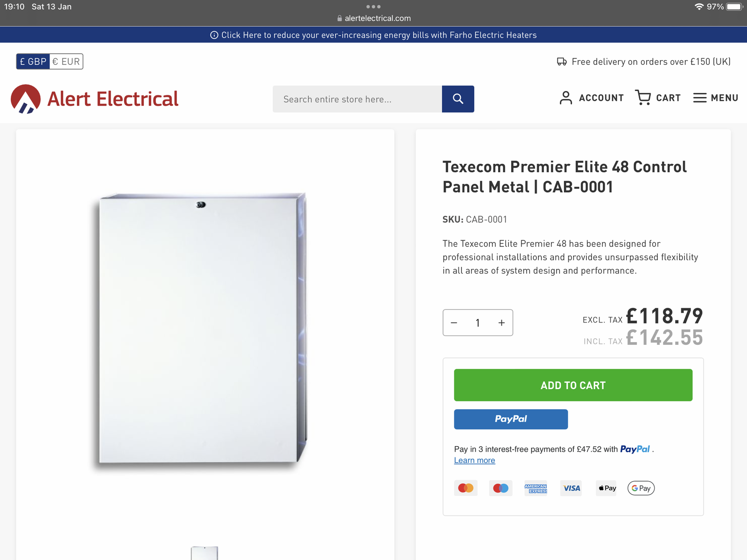Click the Farho Electric Heaters banner
747x560 pixels.
point(373,35)
